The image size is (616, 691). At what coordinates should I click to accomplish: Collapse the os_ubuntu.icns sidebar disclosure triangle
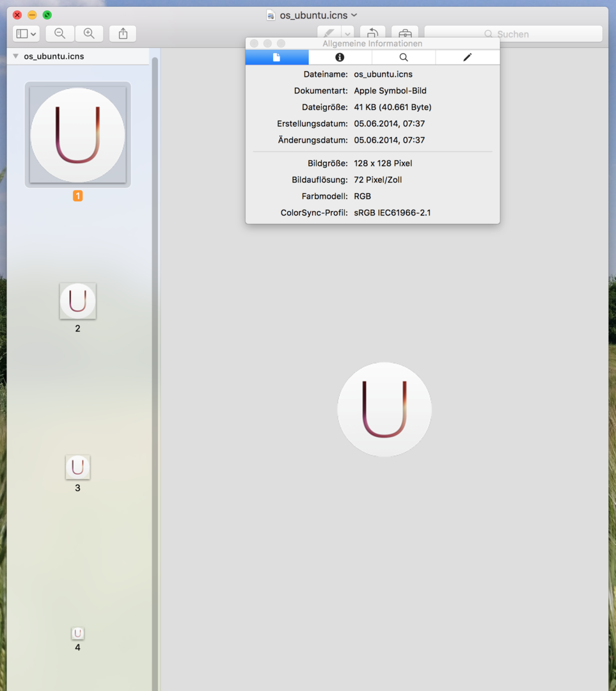[16, 56]
